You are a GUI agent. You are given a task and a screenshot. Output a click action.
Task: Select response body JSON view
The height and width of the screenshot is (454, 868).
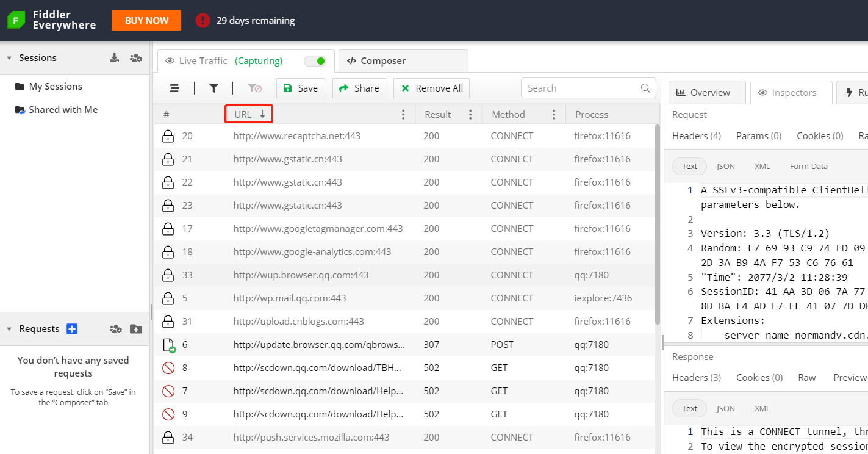[725, 409]
